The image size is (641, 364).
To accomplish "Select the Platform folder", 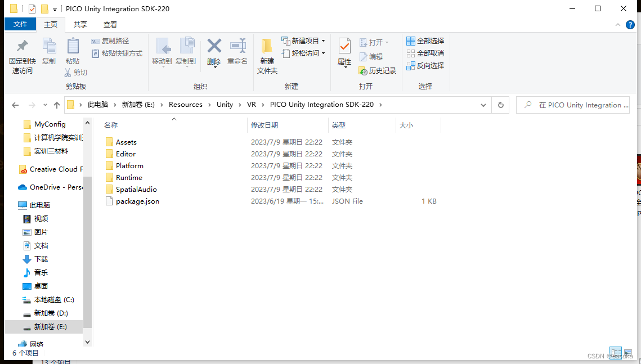I will pos(129,166).
